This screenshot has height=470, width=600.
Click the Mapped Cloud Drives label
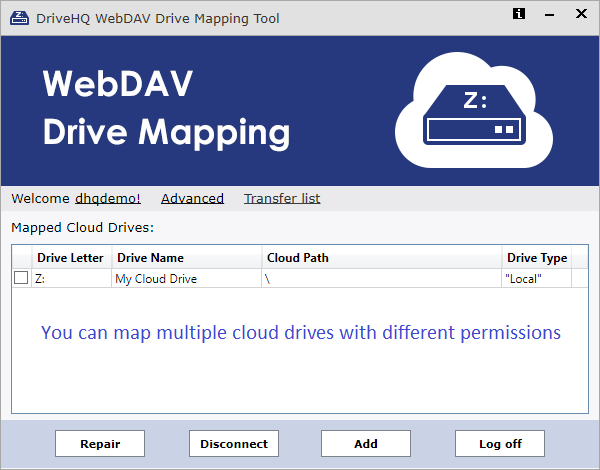(83, 228)
